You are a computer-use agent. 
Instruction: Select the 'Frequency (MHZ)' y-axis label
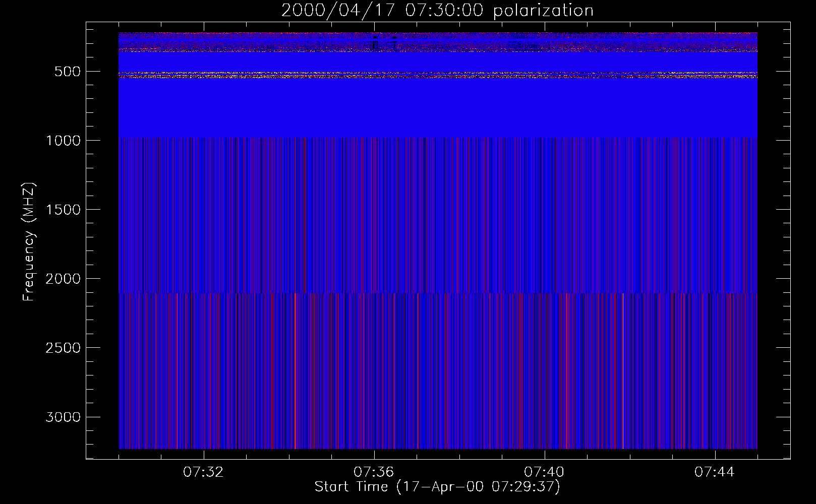(x=29, y=241)
